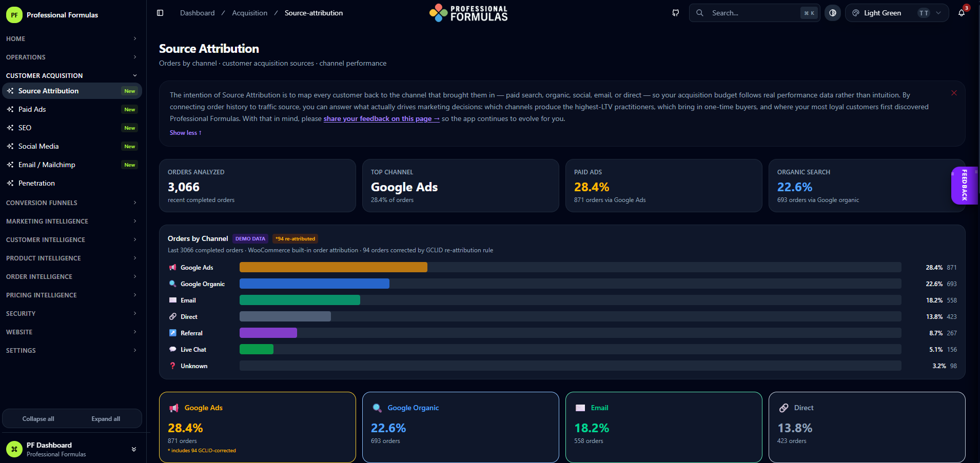Expand CUSTOMER INTELLIGENCE section
The width and height of the screenshot is (980, 463).
71,239
